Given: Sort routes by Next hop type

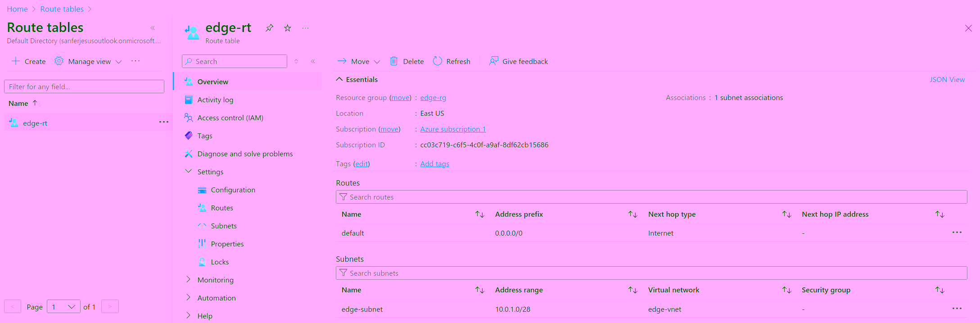Looking at the screenshot, I should pos(787,214).
